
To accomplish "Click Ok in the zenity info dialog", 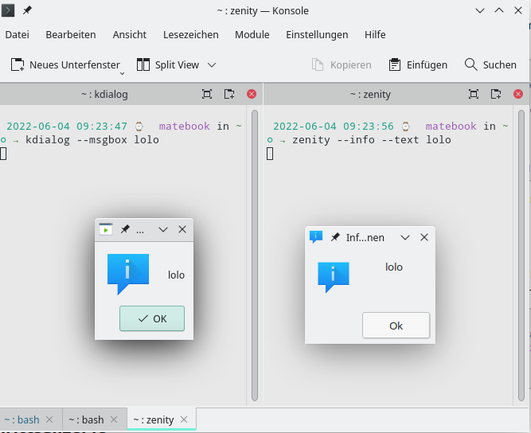I will 396,326.
